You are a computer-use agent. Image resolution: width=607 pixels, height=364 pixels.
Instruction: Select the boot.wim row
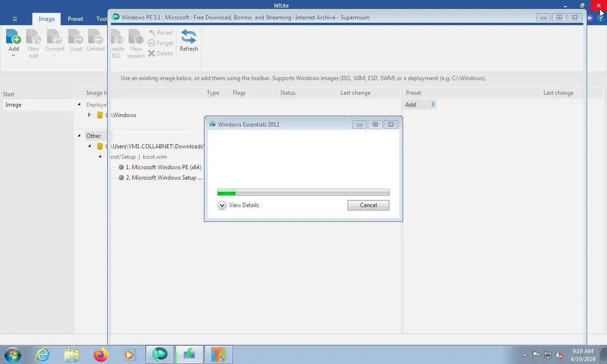click(x=138, y=157)
